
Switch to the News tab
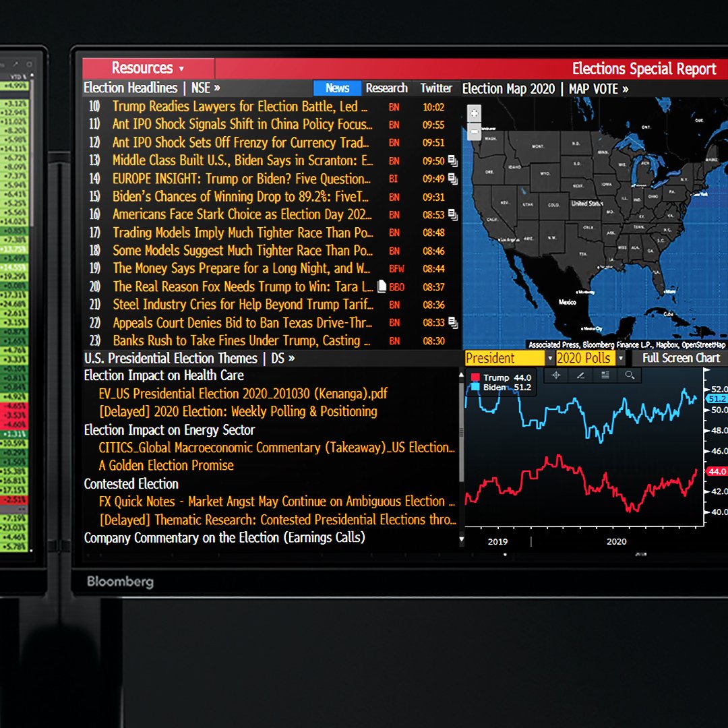pyautogui.click(x=337, y=88)
